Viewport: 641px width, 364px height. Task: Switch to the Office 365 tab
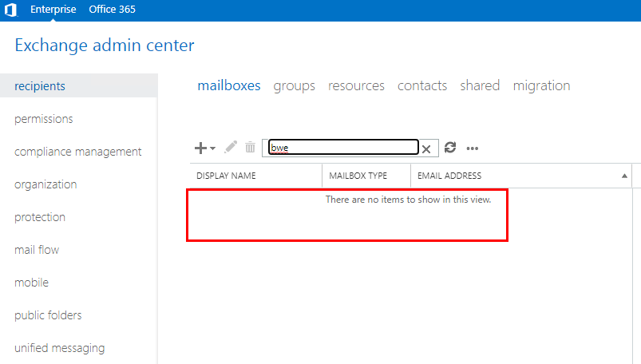112,10
